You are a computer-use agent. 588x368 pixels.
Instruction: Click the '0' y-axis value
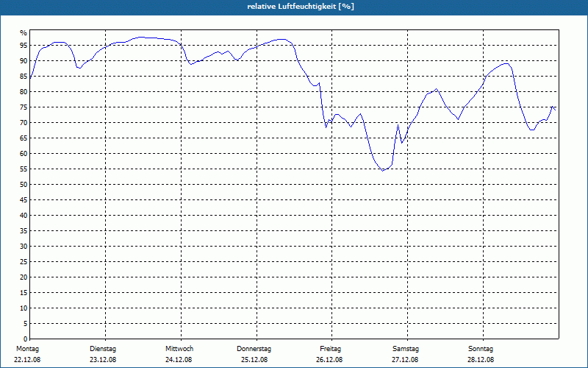[x=26, y=339]
